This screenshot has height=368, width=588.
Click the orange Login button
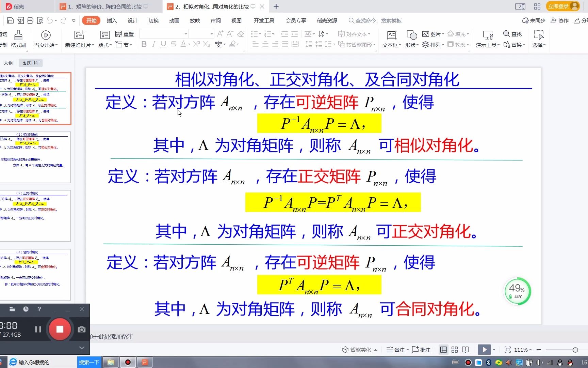563,6
